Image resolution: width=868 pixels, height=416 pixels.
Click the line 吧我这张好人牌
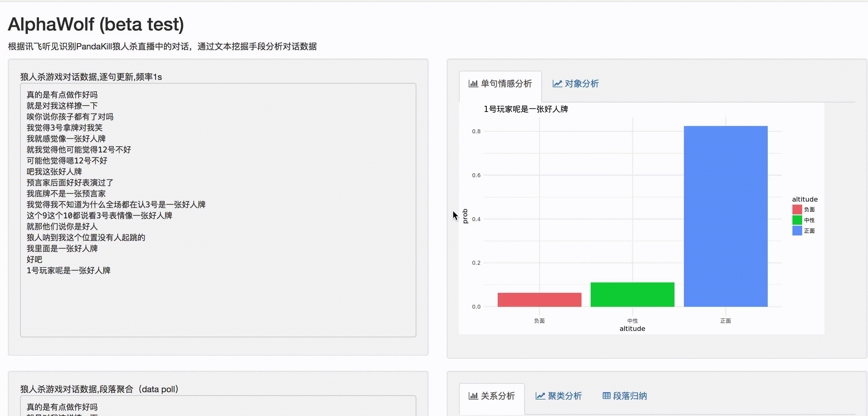point(54,172)
